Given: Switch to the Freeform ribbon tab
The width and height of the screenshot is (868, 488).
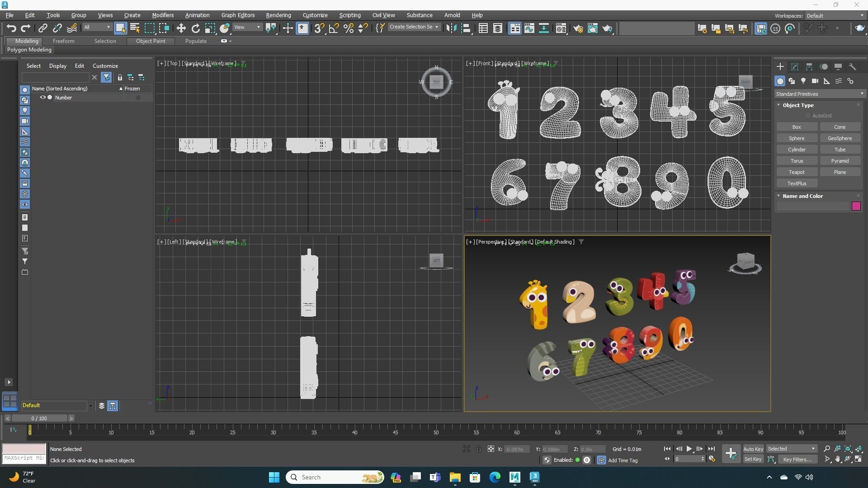Looking at the screenshot, I should click(x=63, y=41).
